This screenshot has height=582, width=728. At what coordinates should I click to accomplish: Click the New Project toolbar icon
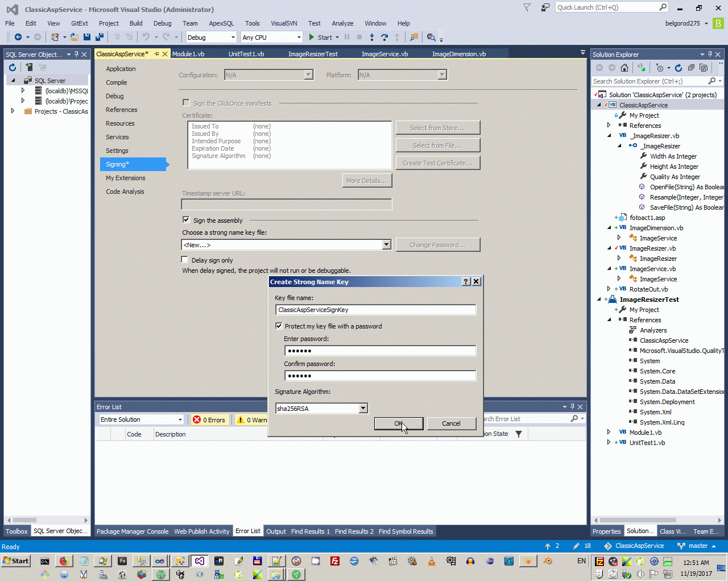point(55,37)
